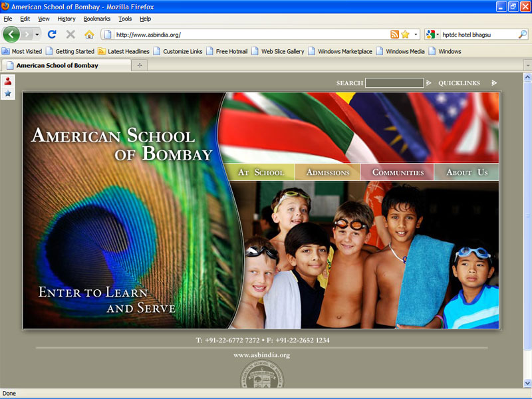Open the Communities navigation tab
This screenshot has width=532, height=399.
pyautogui.click(x=398, y=172)
